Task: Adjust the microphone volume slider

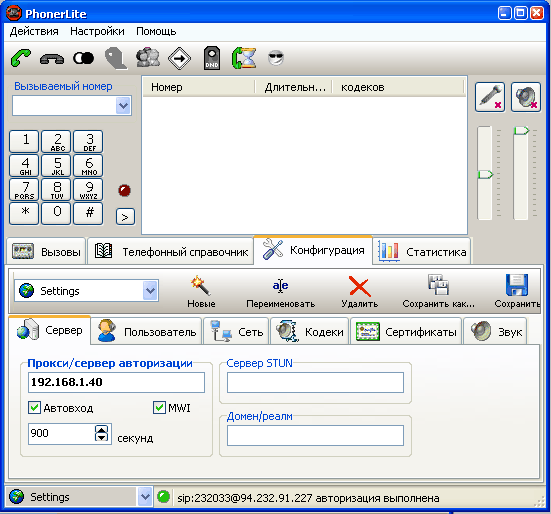Action: click(x=485, y=174)
